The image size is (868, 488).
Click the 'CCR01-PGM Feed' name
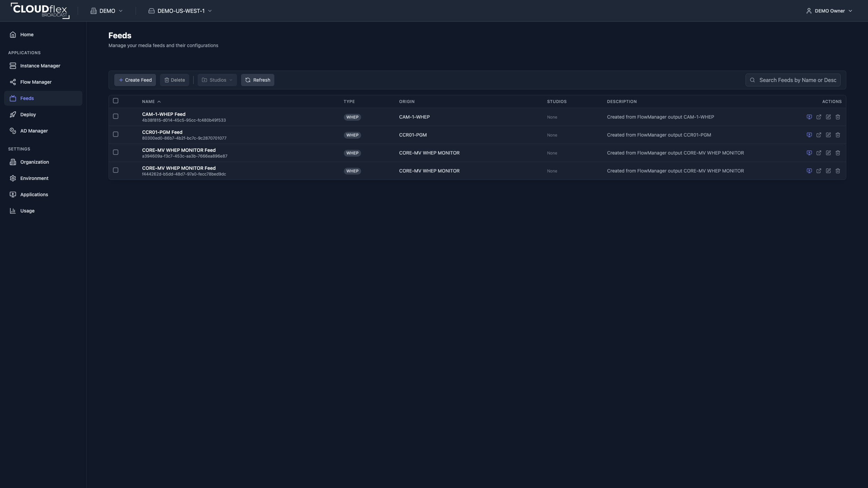pyautogui.click(x=162, y=132)
